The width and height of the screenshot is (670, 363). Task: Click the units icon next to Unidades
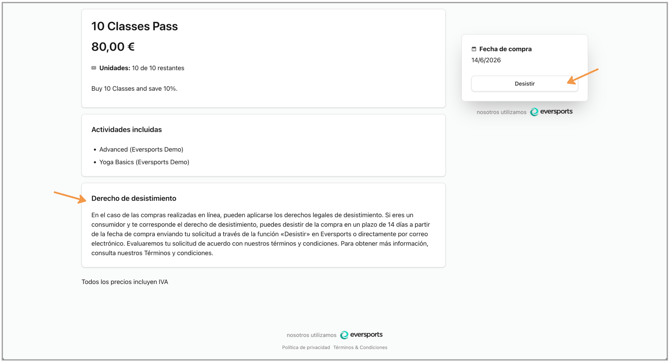click(x=94, y=68)
